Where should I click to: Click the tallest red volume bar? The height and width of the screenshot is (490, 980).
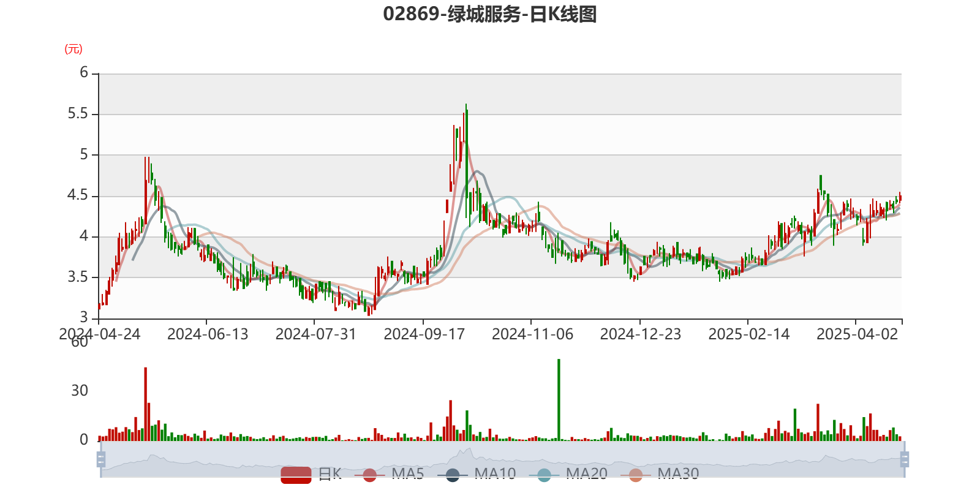click(145, 404)
